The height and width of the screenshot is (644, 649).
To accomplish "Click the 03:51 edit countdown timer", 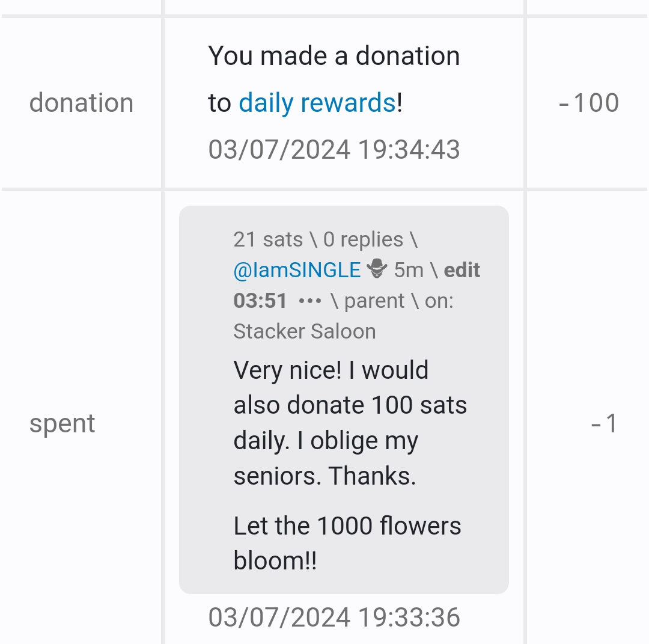I will [260, 301].
